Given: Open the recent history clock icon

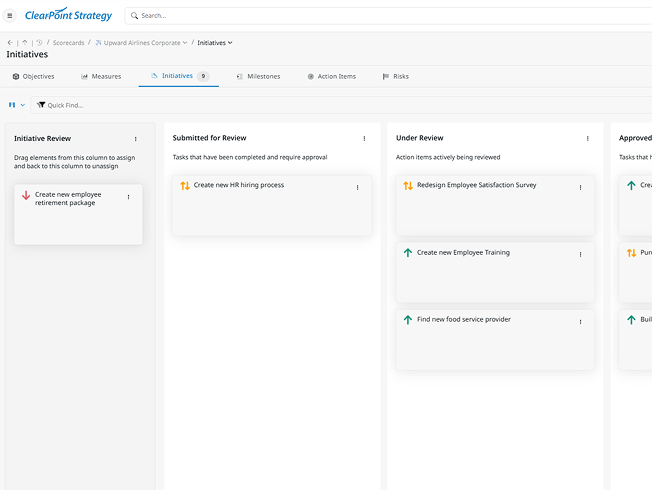Looking at the screenshot, I should coord(40,42).
